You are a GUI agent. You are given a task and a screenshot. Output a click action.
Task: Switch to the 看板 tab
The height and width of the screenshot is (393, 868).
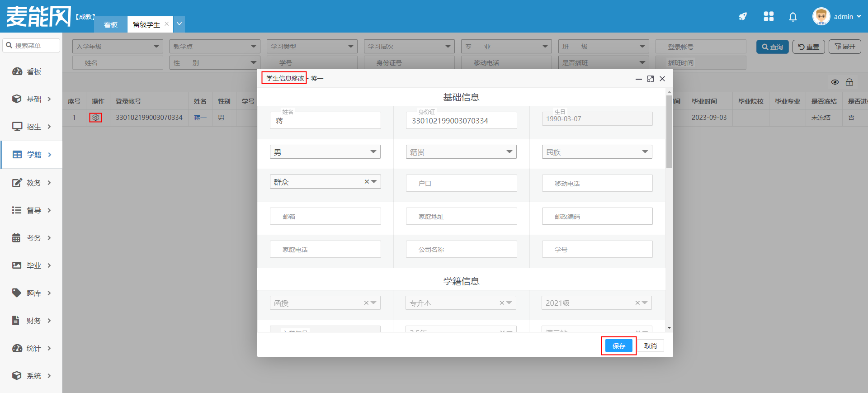tap(111, 24)
